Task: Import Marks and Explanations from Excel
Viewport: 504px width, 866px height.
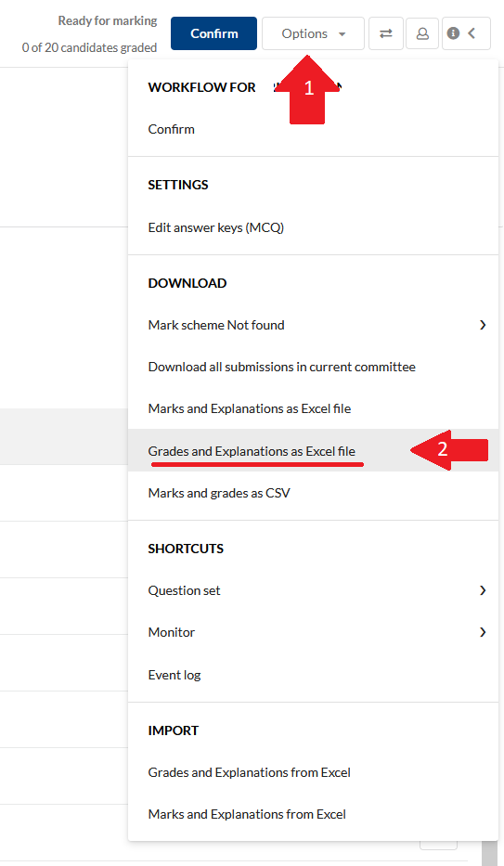Action: (247, 814)
